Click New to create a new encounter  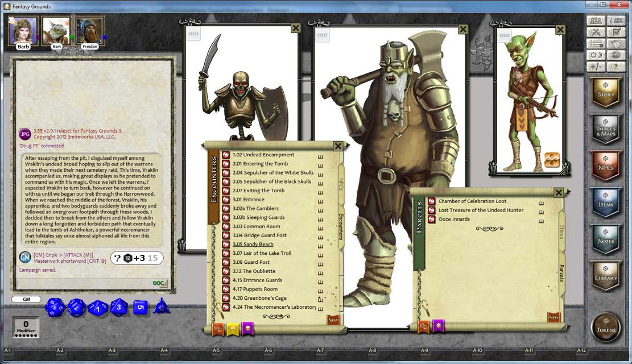point(332,320)
